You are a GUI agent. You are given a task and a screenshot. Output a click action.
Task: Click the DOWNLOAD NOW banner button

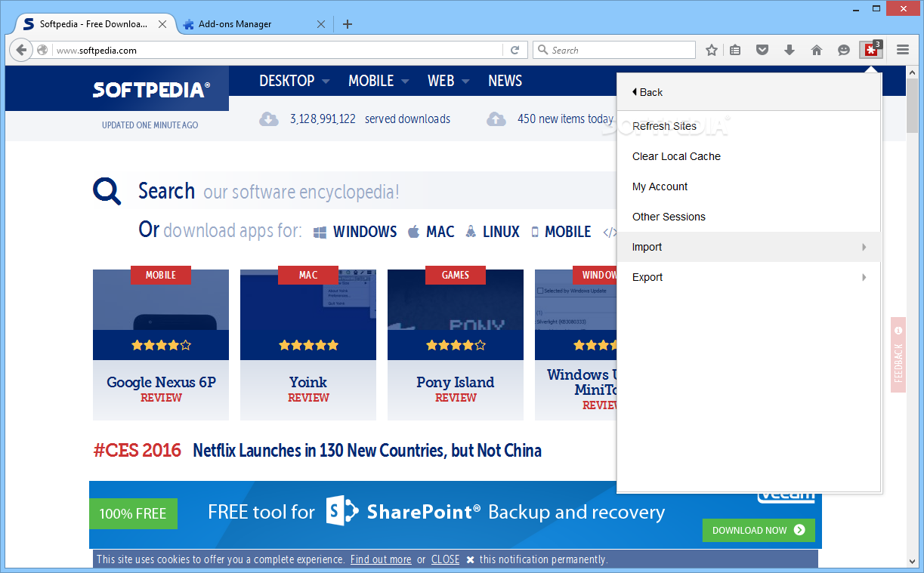(759, 530)
